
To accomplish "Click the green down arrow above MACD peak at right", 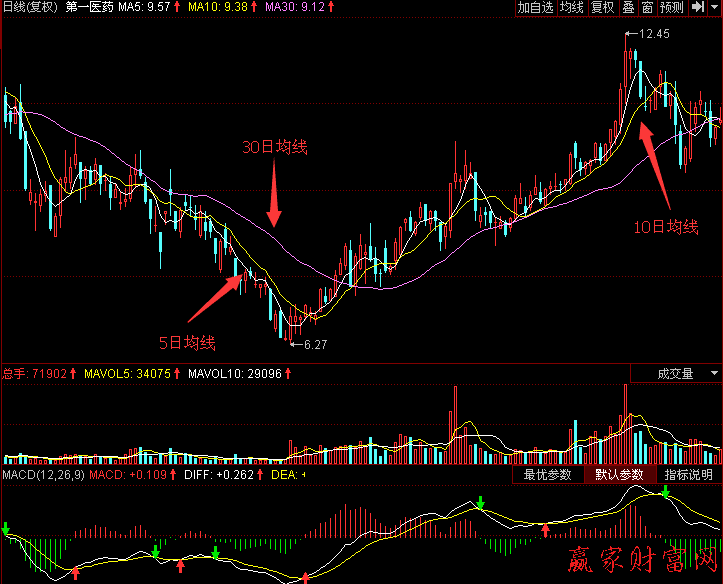I will point(665,491).
